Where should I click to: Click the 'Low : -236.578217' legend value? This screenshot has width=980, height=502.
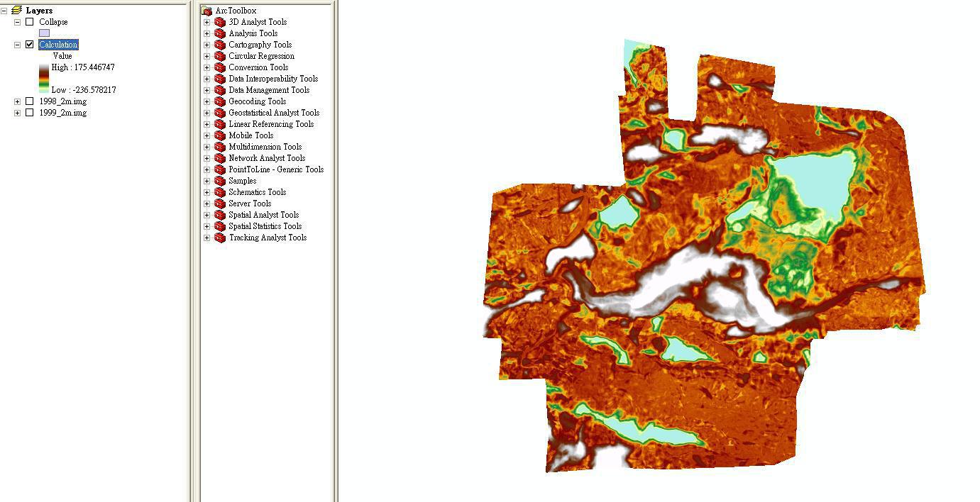point(84,90)
